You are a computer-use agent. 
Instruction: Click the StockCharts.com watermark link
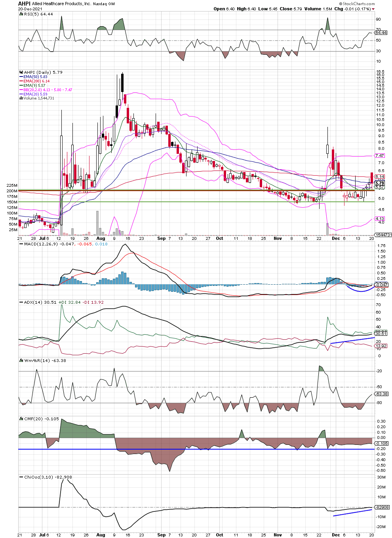tap(357, 4)
